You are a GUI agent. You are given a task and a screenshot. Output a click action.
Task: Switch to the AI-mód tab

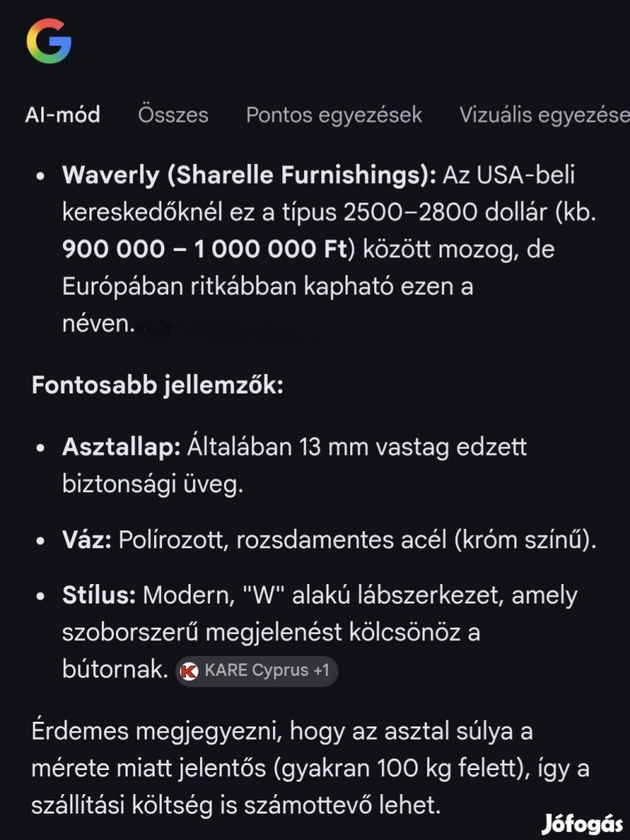click(x=62, y=115)
